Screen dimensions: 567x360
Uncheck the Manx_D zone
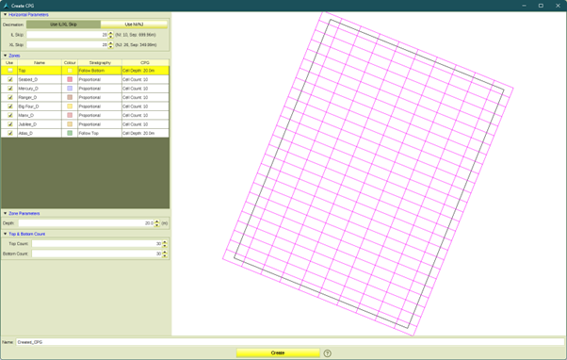10,115
